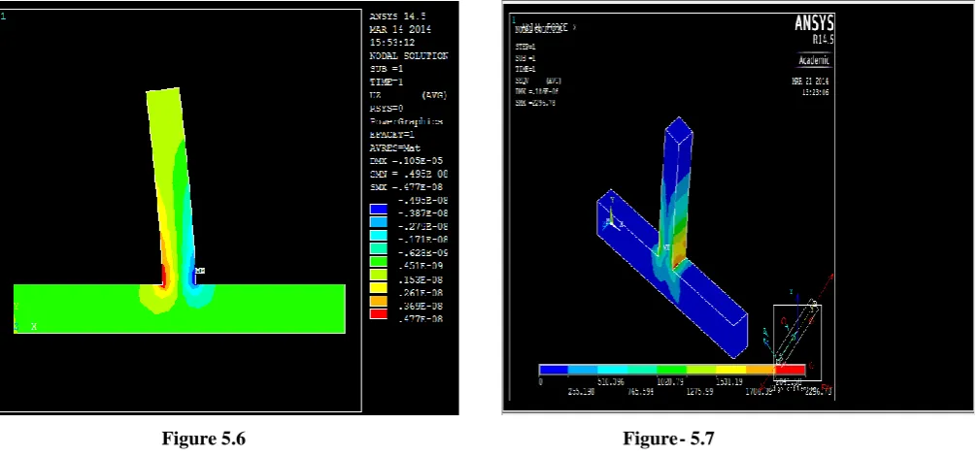Click the '-.387E-08' legend value
Screen dimensions: 980x456
point(423,213)
